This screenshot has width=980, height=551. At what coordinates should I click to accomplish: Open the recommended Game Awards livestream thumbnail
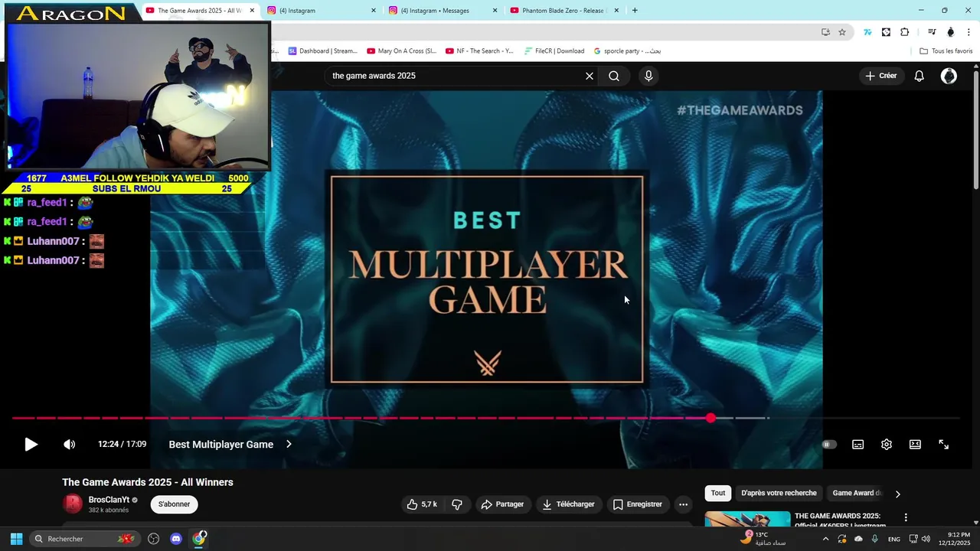click(x=747, y=519)
